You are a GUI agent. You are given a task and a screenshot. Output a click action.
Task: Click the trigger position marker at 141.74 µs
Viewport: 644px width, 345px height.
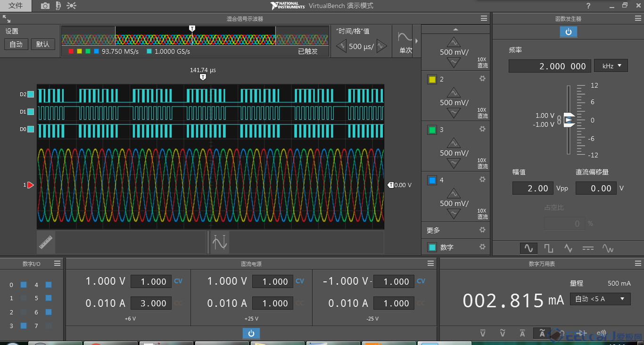pos(203,77)
